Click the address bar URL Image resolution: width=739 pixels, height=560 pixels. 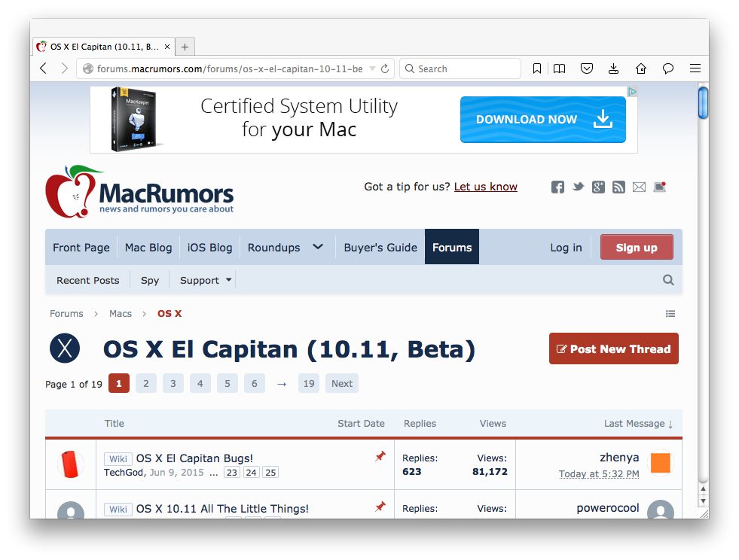230,68
